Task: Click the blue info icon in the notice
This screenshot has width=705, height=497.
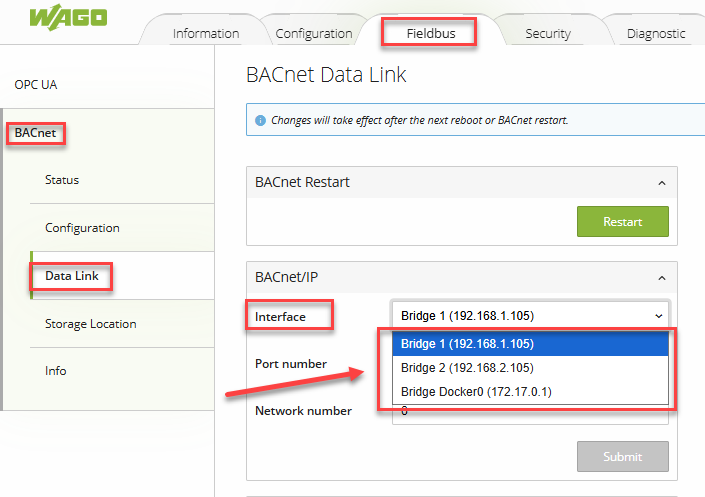Action: point(260,121)
